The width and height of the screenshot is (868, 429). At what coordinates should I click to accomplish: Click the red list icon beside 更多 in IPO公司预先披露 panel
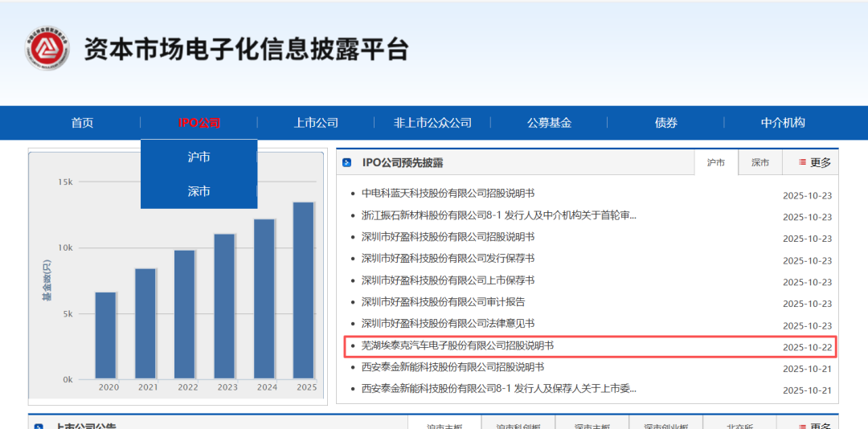click(802, 163)
